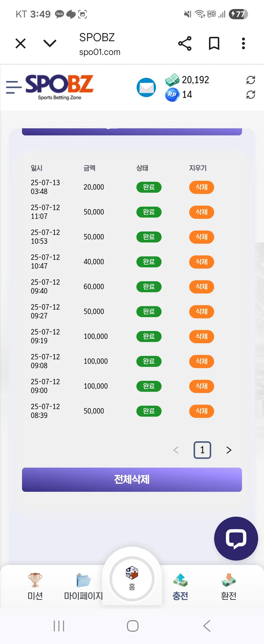Bookmark this page in browser
Screen dimensions: 264x644
tap(214, 43)
